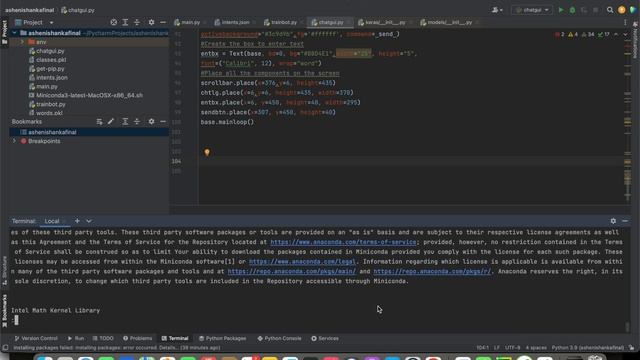Expand all in Project panel toolbar
This screenshot has width=640, height=360.
[x=125, y=22]
